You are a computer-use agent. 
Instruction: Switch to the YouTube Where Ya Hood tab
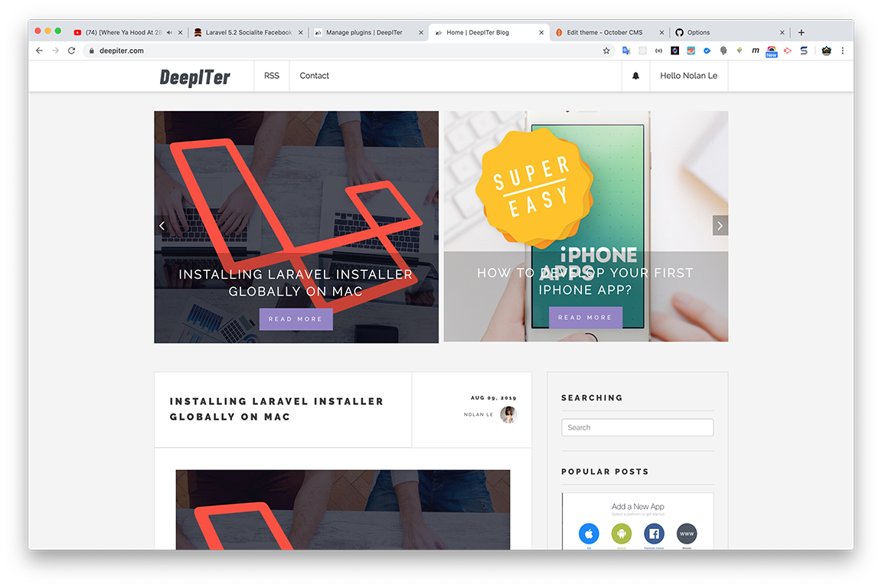click(x=123, y=33)
